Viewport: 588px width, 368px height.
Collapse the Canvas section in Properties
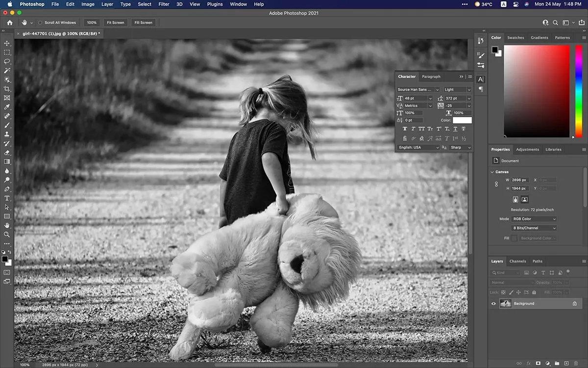[x=492, y=172]
